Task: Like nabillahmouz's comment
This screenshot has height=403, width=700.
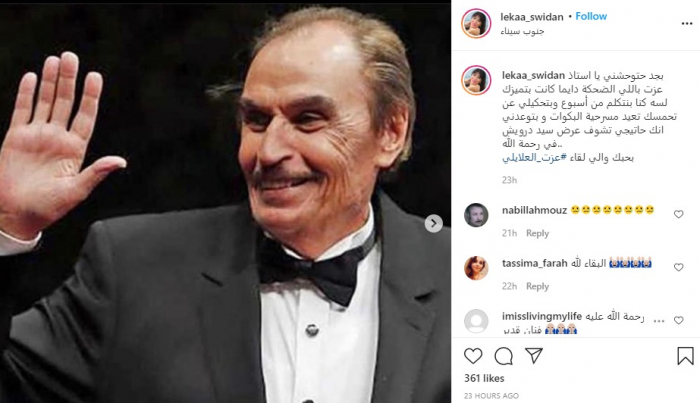Action: coord(678,214)
